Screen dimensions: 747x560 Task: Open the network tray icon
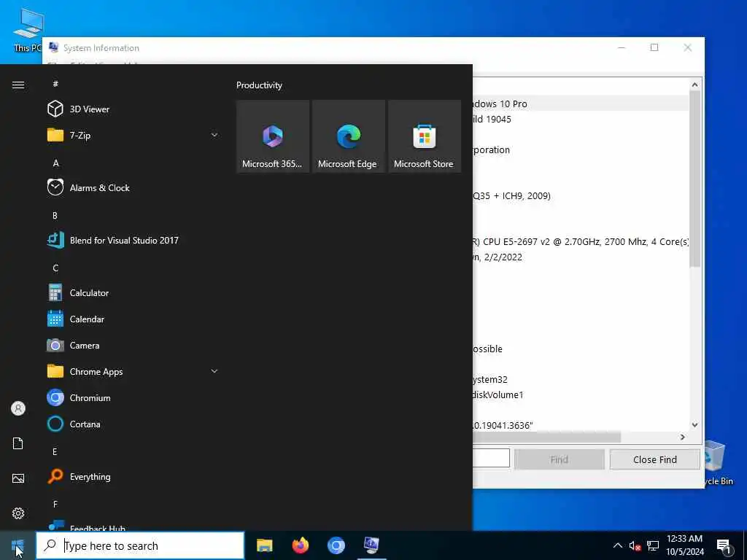[653, 545]
